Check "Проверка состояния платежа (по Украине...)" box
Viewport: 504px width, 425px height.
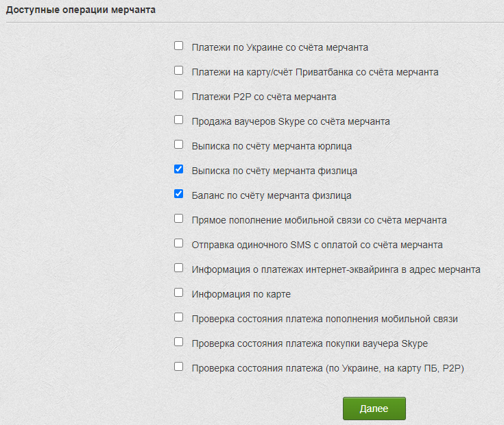click(x=179, y=367)
